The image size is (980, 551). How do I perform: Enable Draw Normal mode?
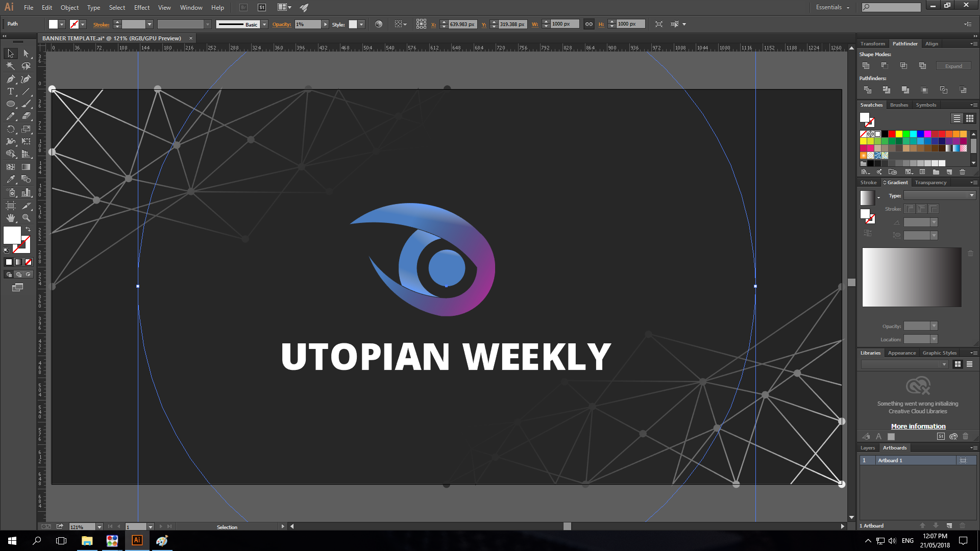click(x=9, y=274)
